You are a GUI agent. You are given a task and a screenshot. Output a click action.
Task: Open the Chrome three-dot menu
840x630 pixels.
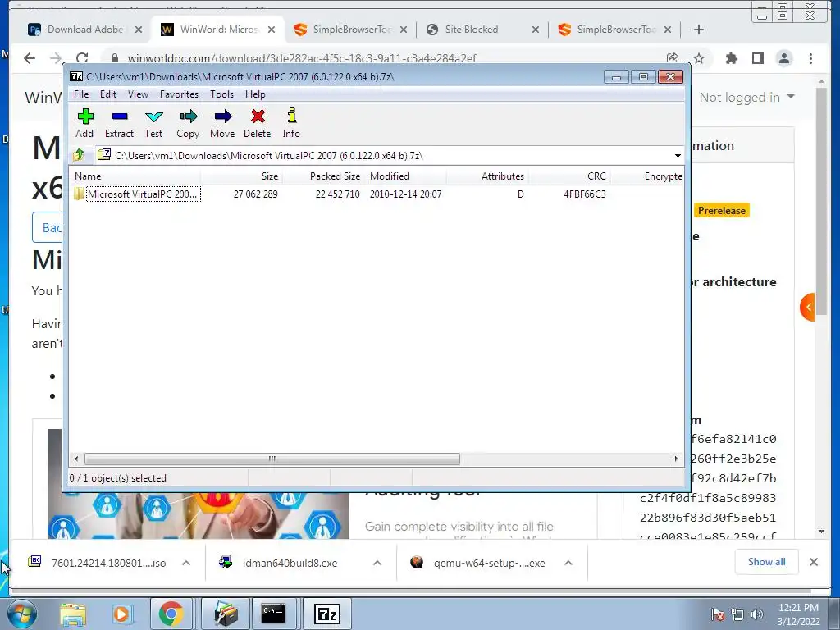coord(810,58)
